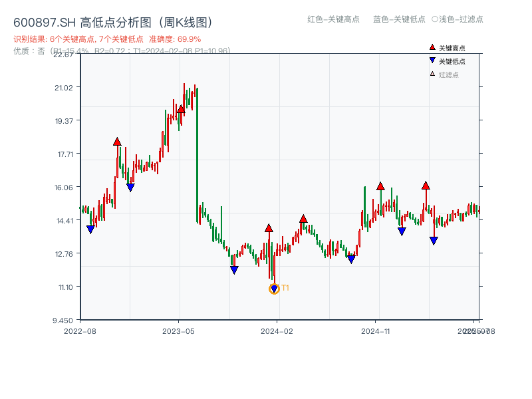Click the red key-high marker just right of 2024-02

(x=303, y=219)
